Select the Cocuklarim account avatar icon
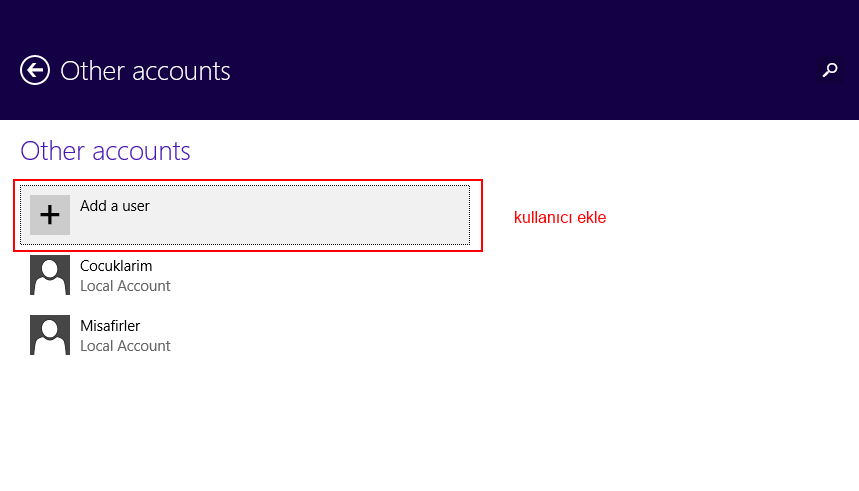 tap(50, 275)
